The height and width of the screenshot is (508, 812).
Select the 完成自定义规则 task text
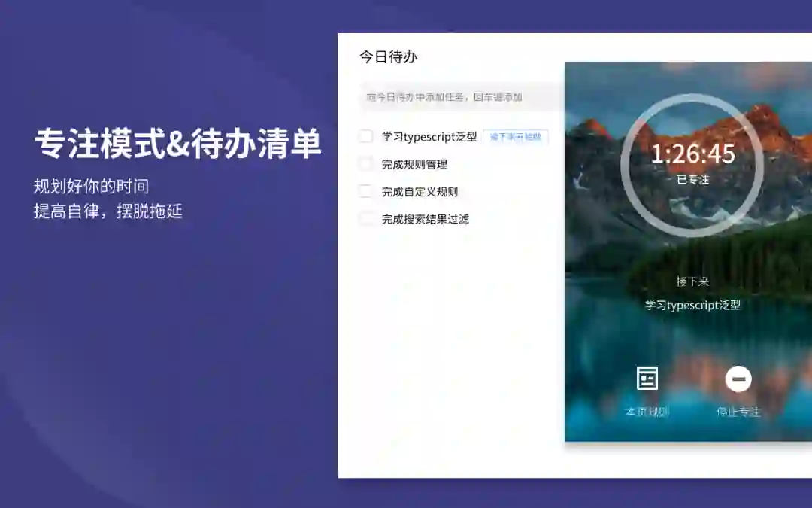tap(420, 192)
